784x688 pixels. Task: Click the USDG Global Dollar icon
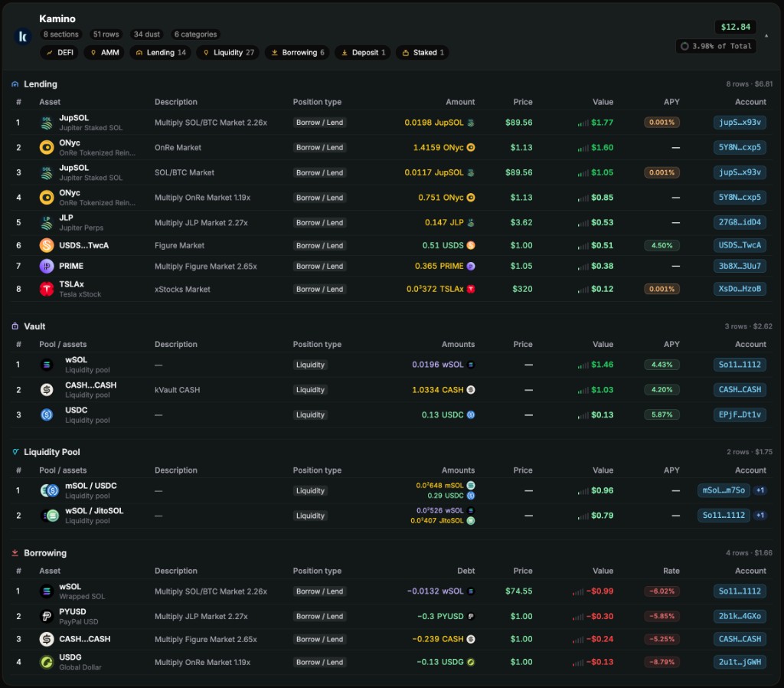click(x=47, y=662)
